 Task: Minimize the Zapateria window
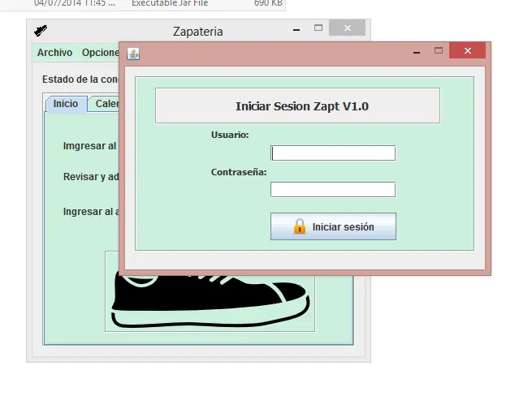point(296,29)
